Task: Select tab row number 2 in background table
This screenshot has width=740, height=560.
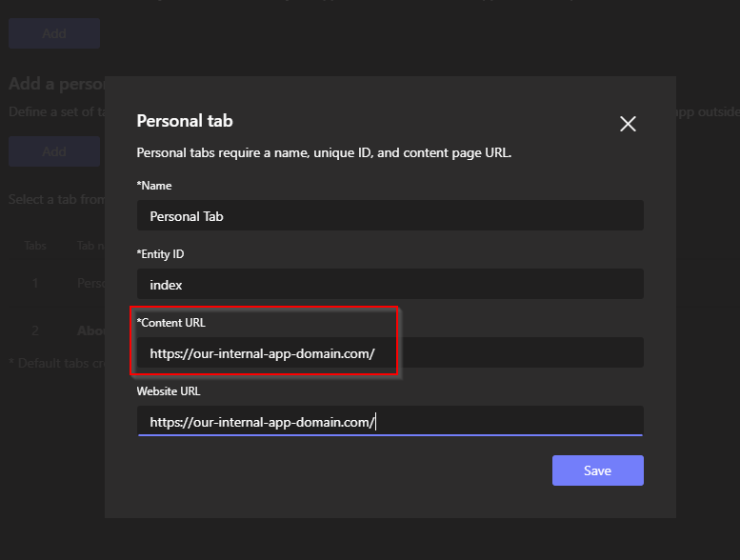Action: pyautogui.click(x=35, y=331)
